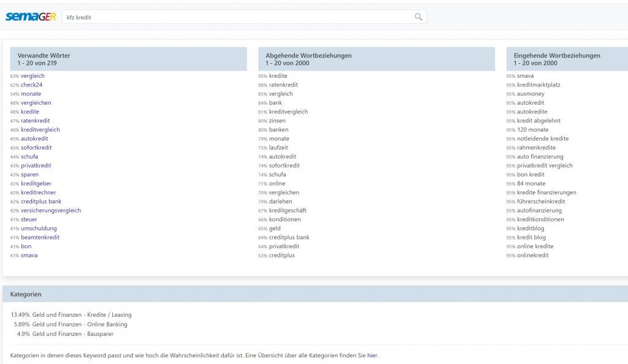This screenshot has width=628, height=364.
Task: Click the 'umschuldung' link
Action: tap(39, 229)
